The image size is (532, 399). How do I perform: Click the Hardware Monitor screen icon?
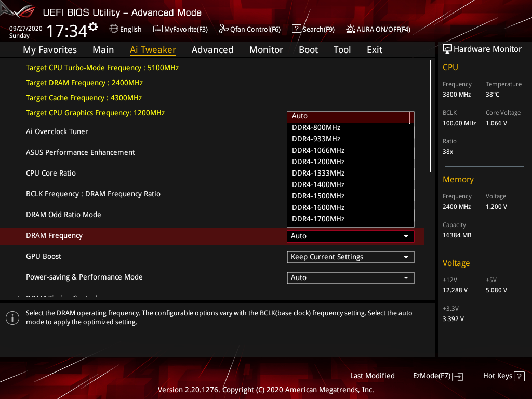point(447,49)
